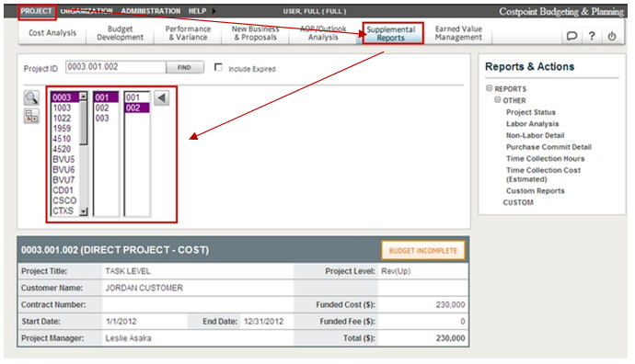Open Custom Reports link

[535, 190]
